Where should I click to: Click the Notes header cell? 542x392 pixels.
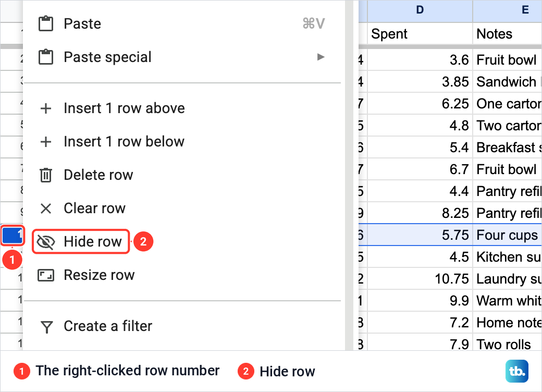tap(507, 34)
